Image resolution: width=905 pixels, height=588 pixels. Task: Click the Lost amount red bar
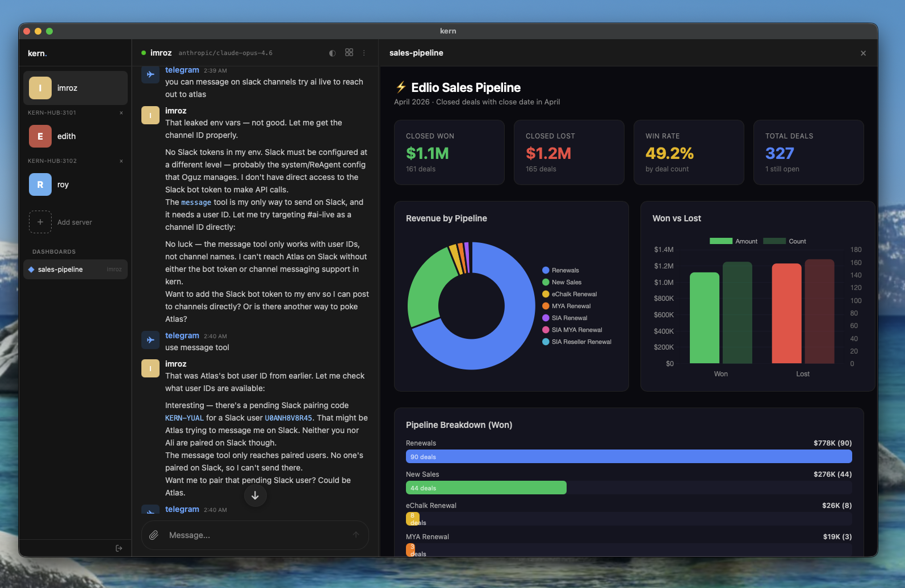coord(786,313)
